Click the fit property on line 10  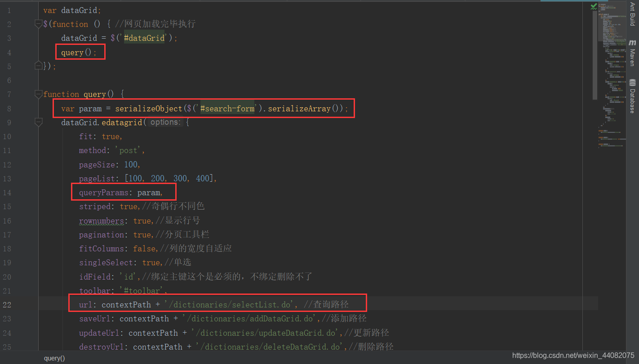(x=86, y=136)
